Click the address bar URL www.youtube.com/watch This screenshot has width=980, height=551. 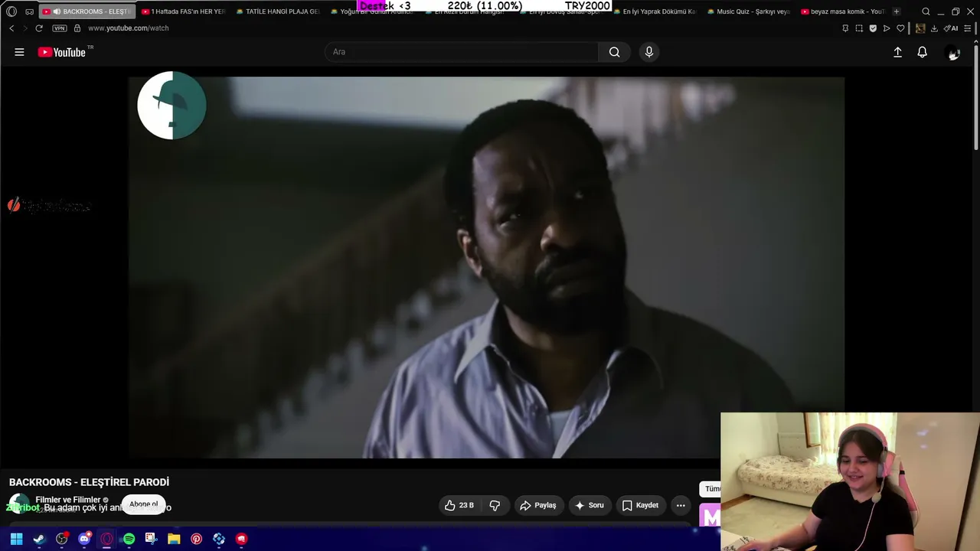click(129, 28)
